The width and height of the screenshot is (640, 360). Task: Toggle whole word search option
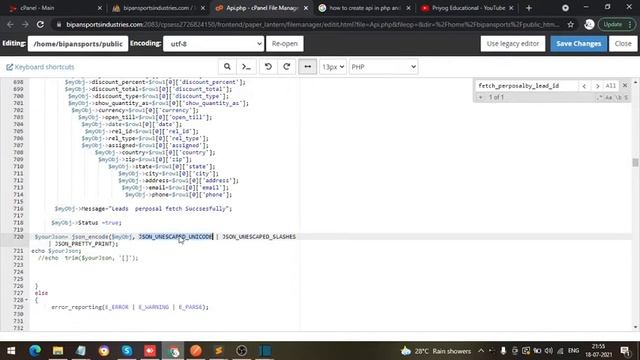tap(618, 98)
